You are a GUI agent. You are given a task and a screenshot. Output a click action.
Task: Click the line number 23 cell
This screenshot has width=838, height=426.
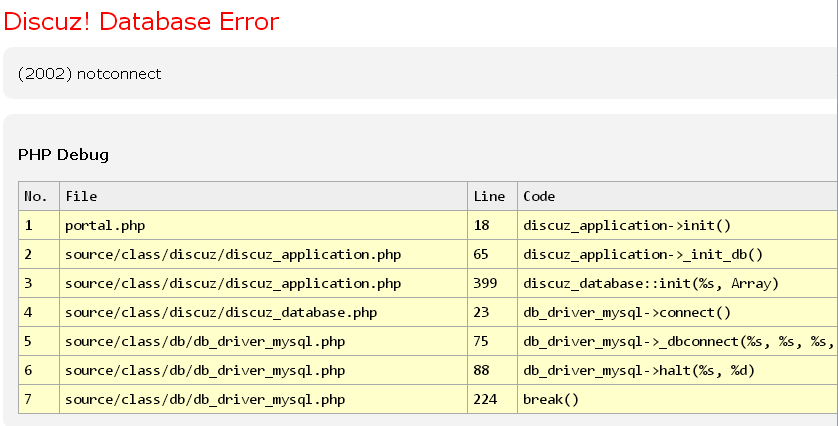[492, 312]
